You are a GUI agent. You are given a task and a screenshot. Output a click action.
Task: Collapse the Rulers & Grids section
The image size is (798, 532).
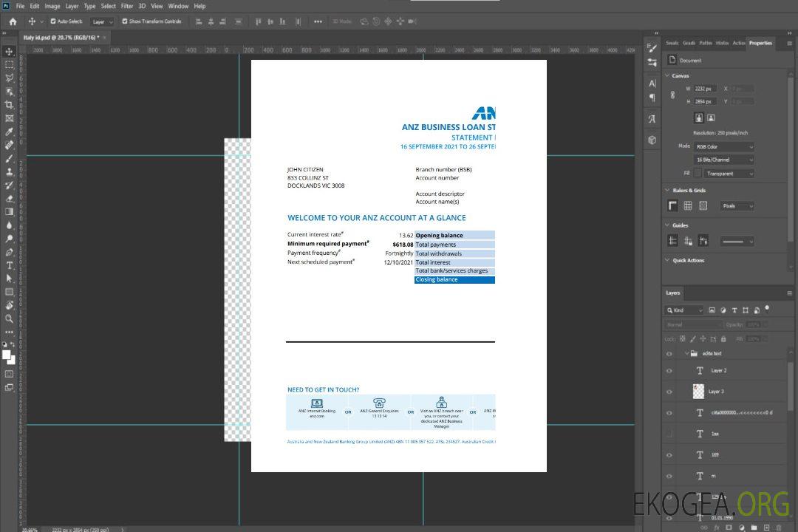point(667,190)
